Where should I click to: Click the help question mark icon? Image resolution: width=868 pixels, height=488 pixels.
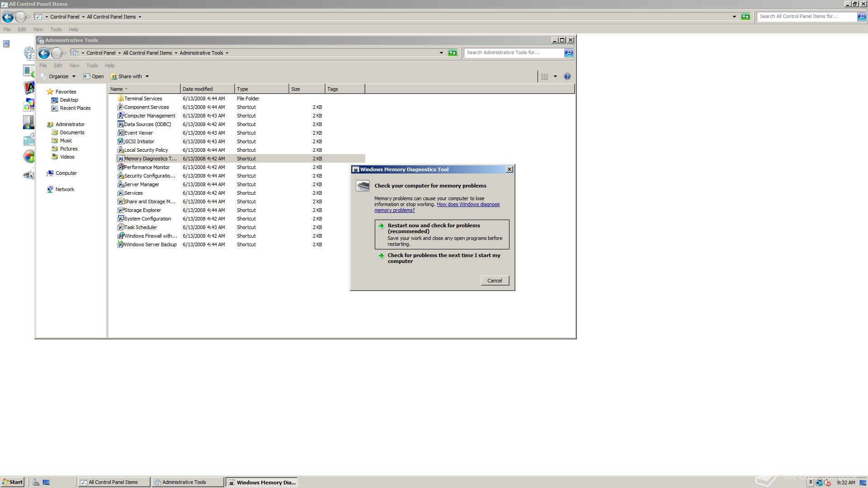567,76
